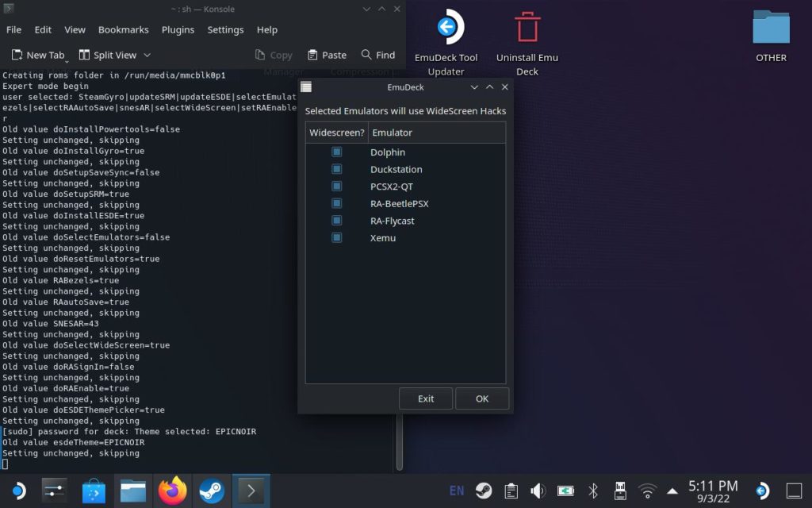Open the Wi-Fi network tray icon

(x=647, y=491)
